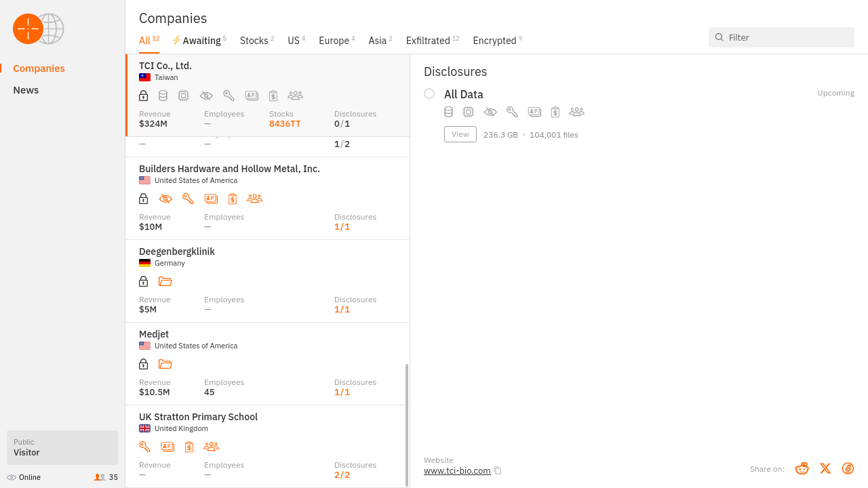Copy website URL using copy icon
Image resolution: width=868 pixels, height=488 pixels.
coord(498,470)
